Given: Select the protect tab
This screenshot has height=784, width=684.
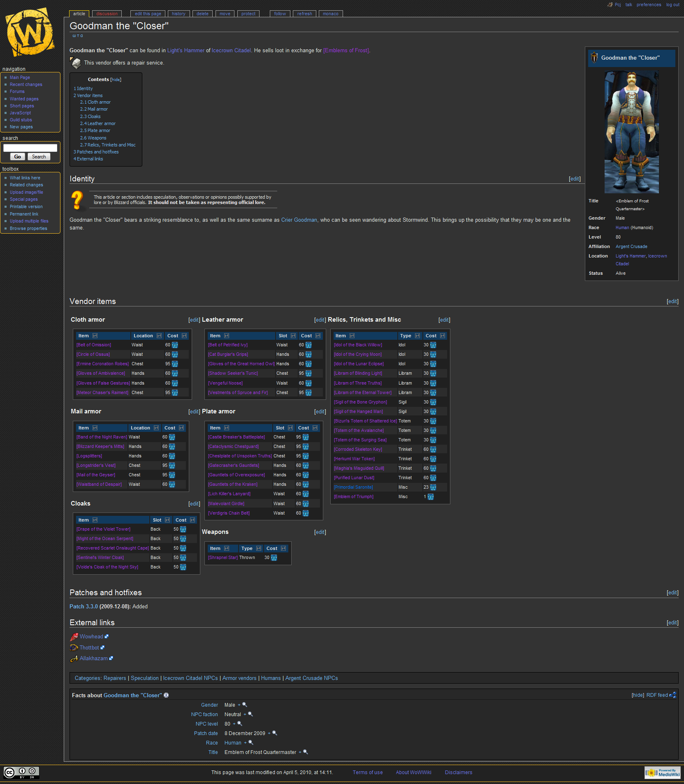Looking at the screenshot, I should point(248,14).
